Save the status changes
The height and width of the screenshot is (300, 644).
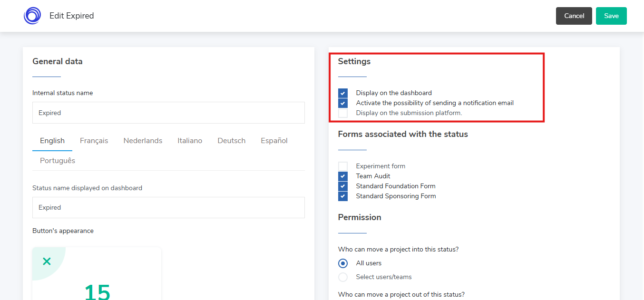(611, 16)
